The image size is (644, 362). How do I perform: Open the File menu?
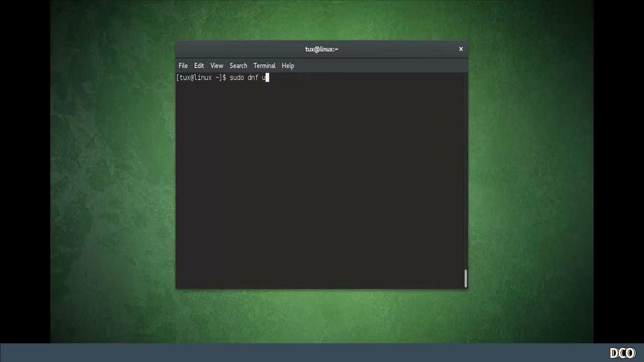(183, 66)
